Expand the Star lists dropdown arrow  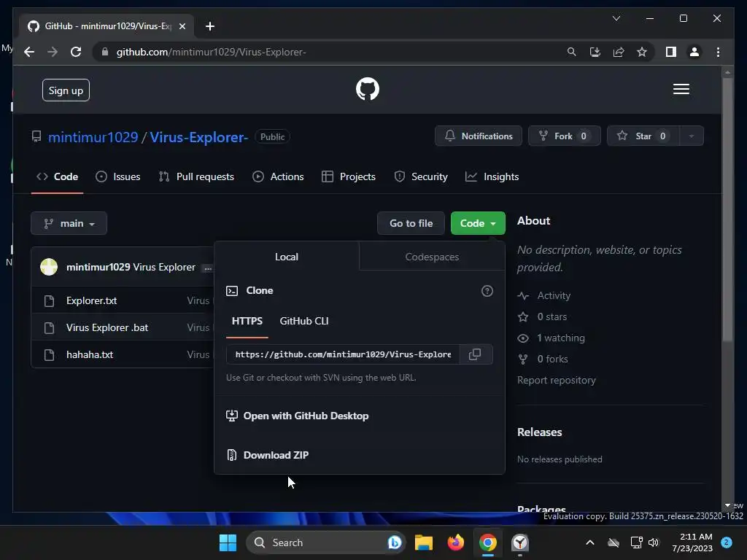692,136
